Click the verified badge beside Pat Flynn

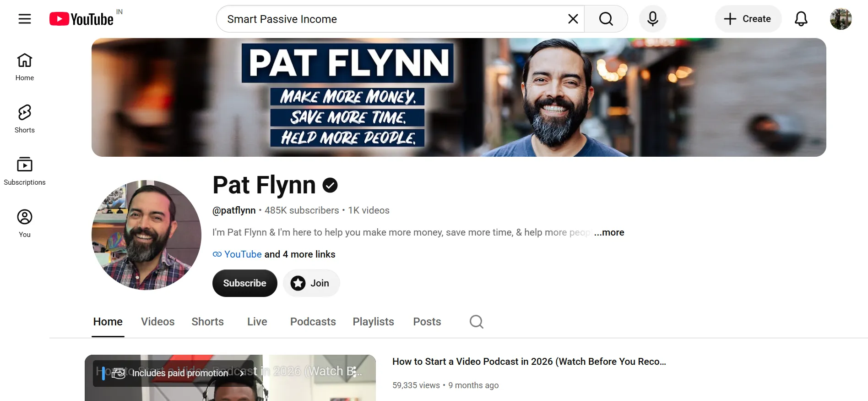point(330,185)
